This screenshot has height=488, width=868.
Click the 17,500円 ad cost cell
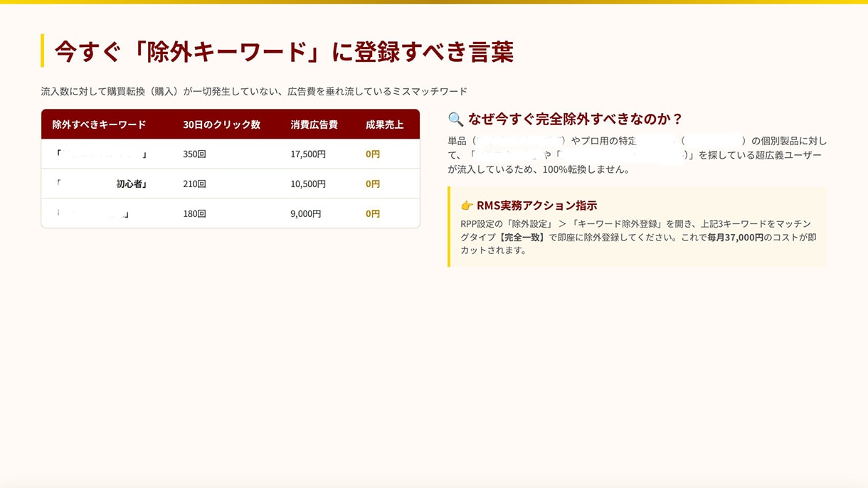tap(308, 154)
